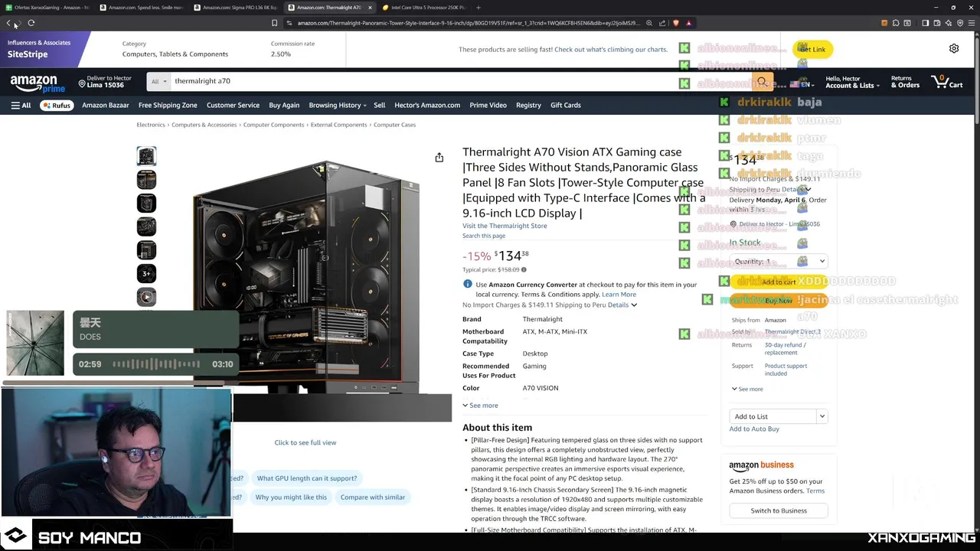Submit search with the orange magnifier button

click(762, 82)
